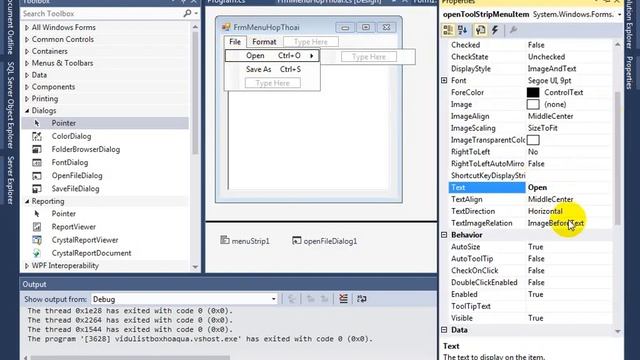Viewport: 640px width, 360px height.
Task: Click the Image property swatch box
Action: point(533,104)
